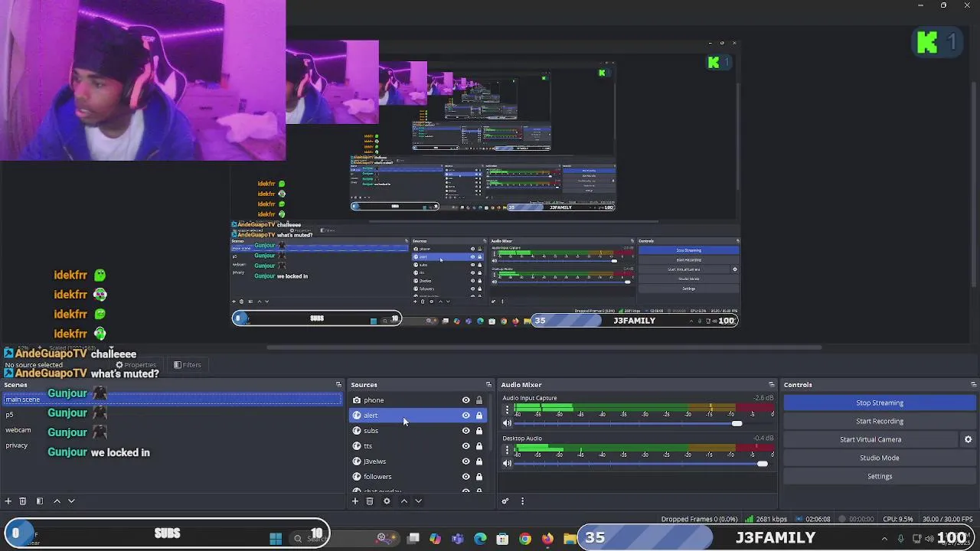The height and width of the screenshot is (551, 980).
Task: Pop out the Scenes dock
Action: [x=338, y=385]
